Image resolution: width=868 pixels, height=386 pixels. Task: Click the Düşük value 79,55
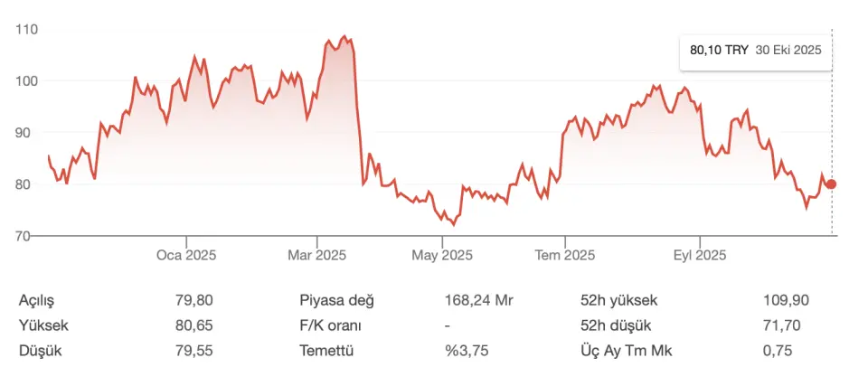193,351
